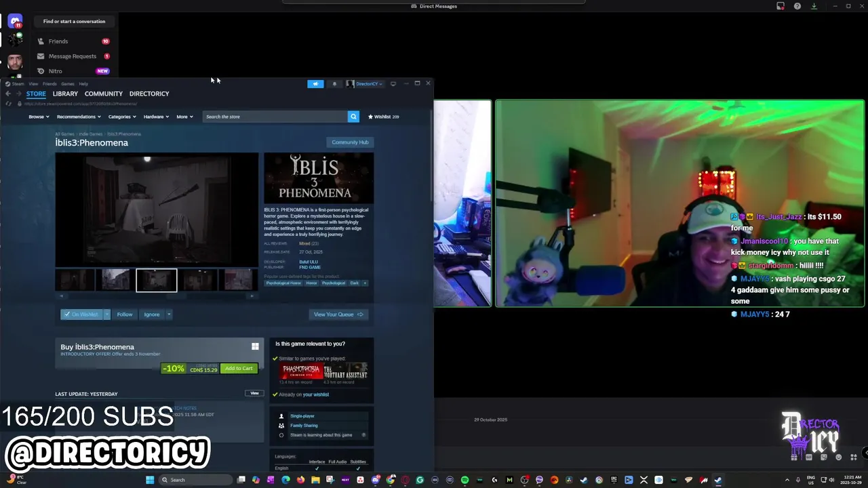Open Discord help icon in title bar
The width and height of the screenshot is (868, 488).
pyautogui.click(x=797, y=6)
